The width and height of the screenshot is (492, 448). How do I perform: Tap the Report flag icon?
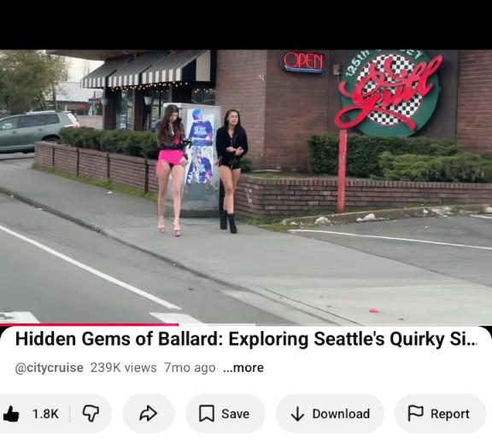pos(415,413)
